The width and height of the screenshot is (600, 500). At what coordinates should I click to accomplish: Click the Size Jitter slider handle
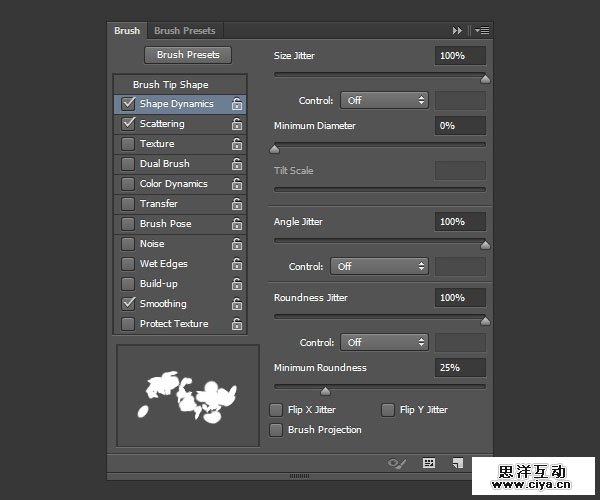click(485, 79)
